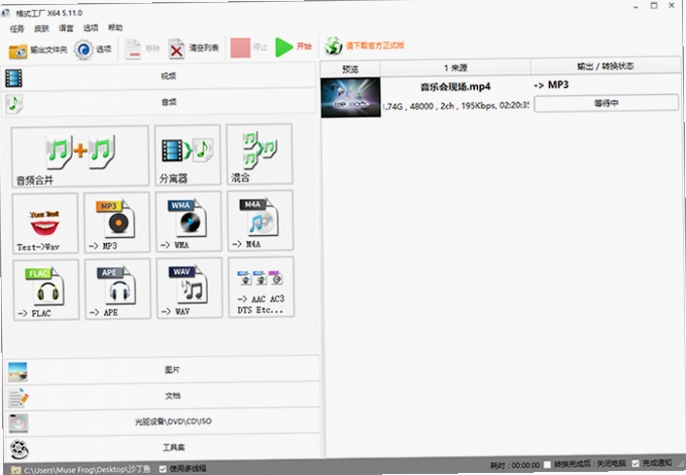The height and width of the screenshot is (475, 686).
Task: Toggle the 完成通知 checkbox
Action: click(x=635, y=463)
